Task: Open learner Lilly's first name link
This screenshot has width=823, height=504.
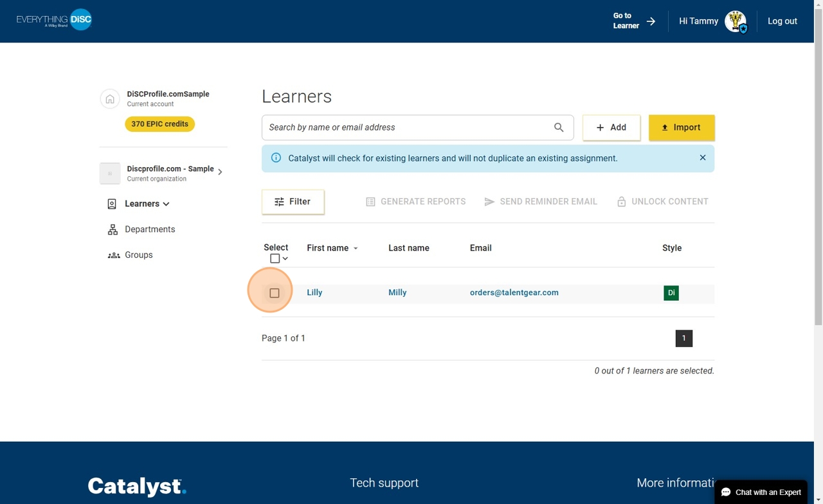Action: point(314,292)
